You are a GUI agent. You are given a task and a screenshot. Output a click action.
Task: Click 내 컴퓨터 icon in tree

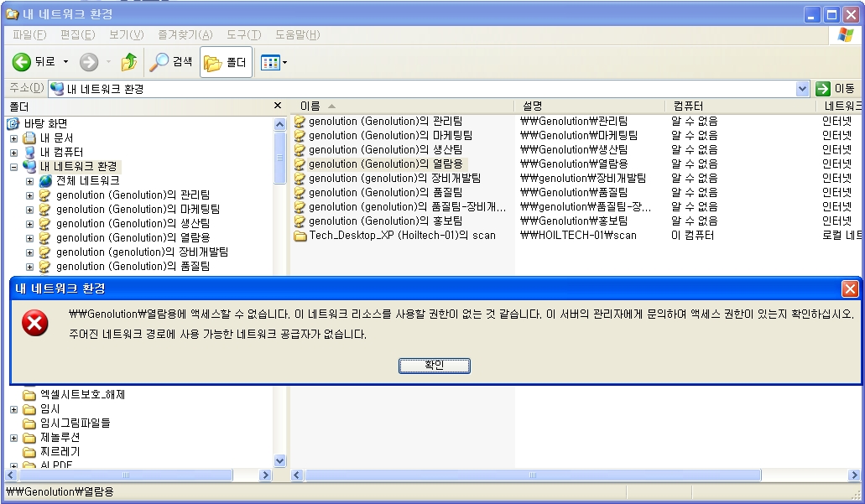coord(30,152)
